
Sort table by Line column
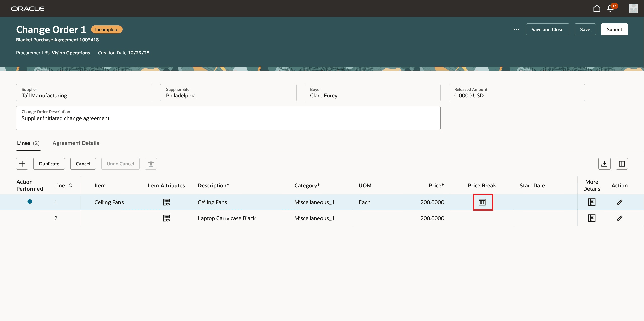coord(71,185)
